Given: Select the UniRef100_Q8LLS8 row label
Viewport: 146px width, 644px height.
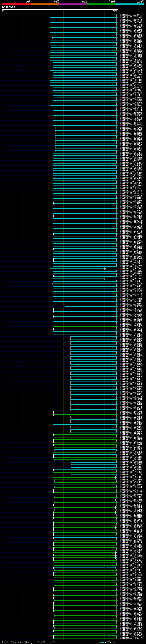Looking at the screenshot, I should click(x=131, y=397).
